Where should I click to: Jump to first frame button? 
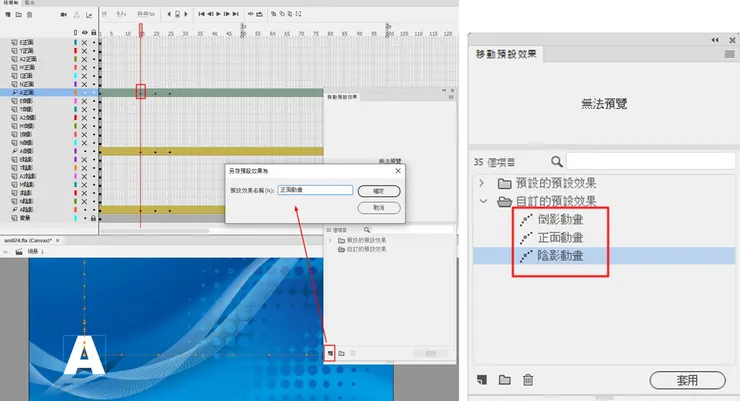202,14
